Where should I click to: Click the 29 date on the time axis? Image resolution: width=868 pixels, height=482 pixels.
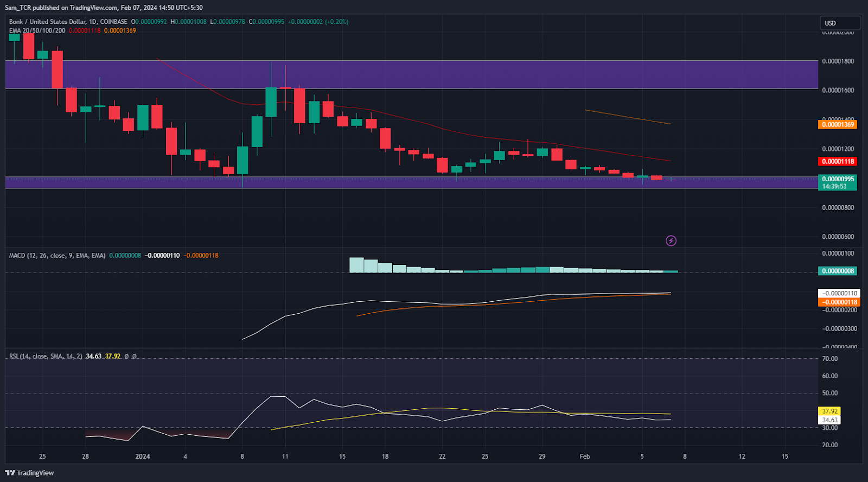click(542, 456)
